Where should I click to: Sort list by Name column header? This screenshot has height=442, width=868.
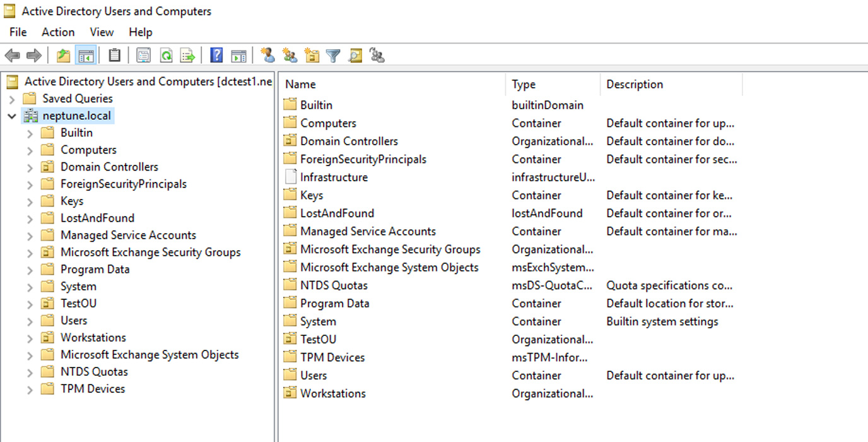tap(392, 85)
